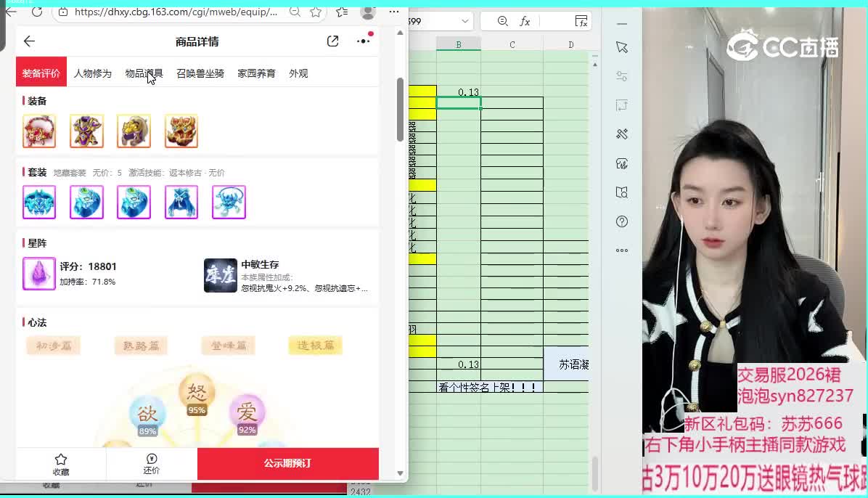The image size is (868, 498).
Task: Click the browser address bar URL
Action: (x=176, y=12)
